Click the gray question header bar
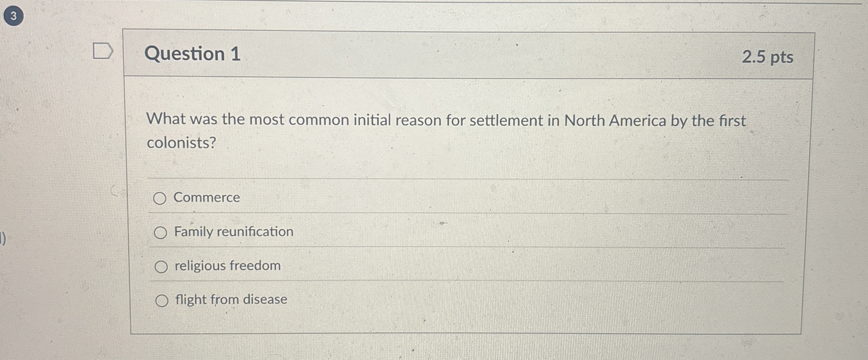 (x=493, y=54)
